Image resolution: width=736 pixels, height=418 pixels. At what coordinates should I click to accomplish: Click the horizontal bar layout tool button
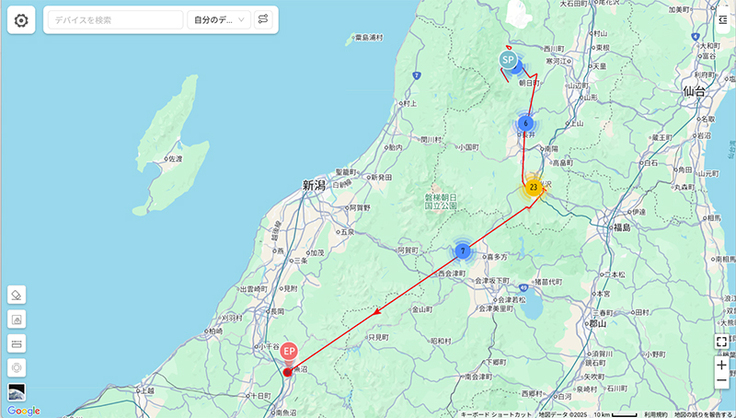coord(17,344)
